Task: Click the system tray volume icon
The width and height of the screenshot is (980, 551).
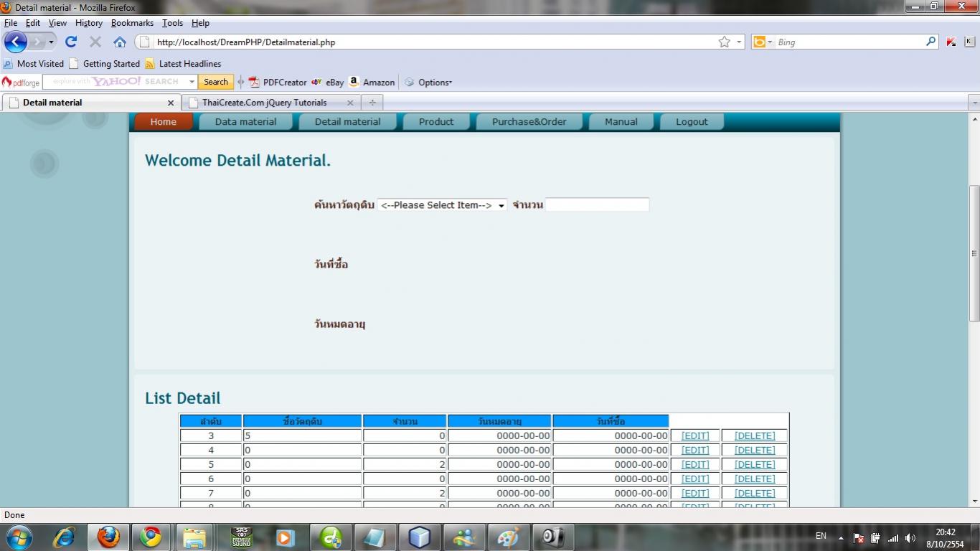Action: point(910,537)
